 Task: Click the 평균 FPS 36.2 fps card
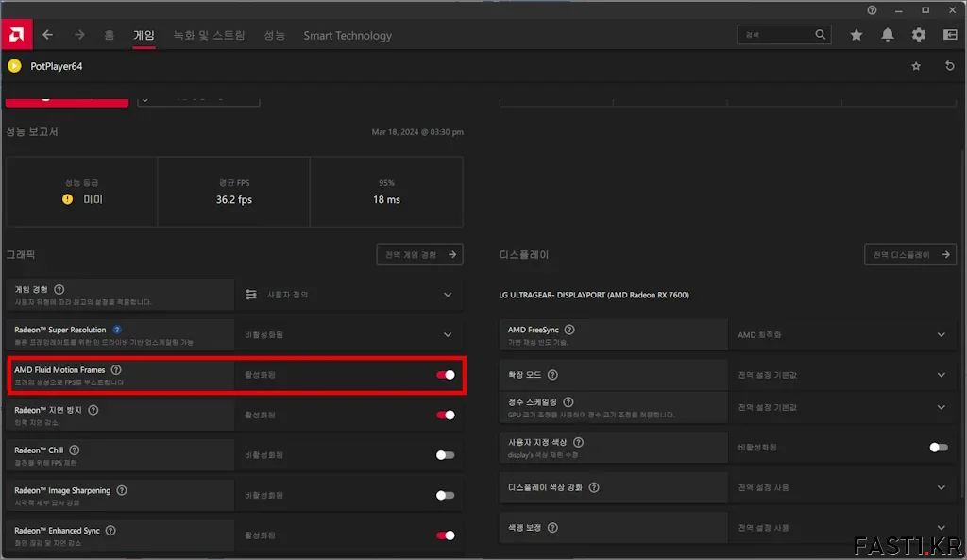tap(234, 192)
